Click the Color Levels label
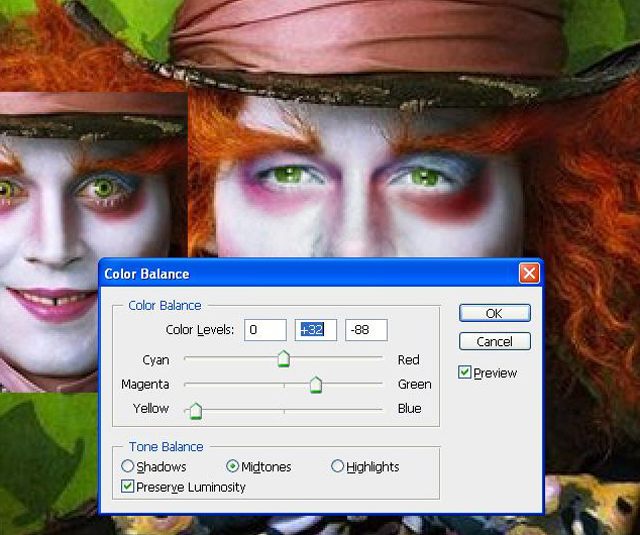 [x=200, y=330]
